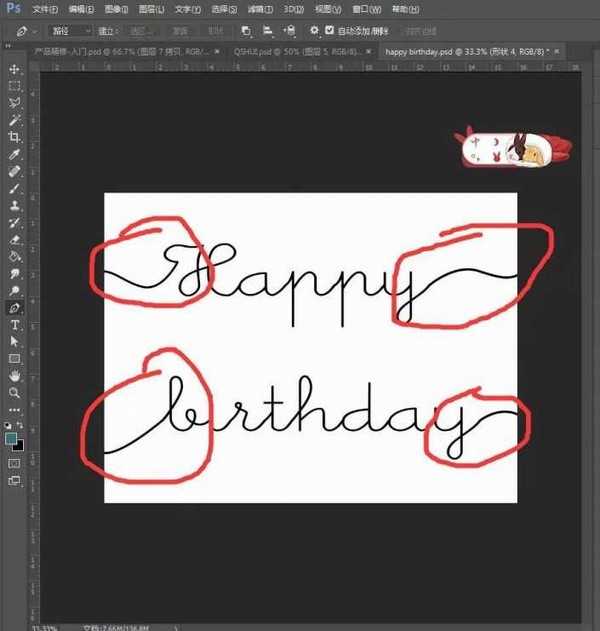This screenshot has height=631, width=600.
Task: Select the Lasso tool
Action: pyautogui.click(x=14, y=103)
